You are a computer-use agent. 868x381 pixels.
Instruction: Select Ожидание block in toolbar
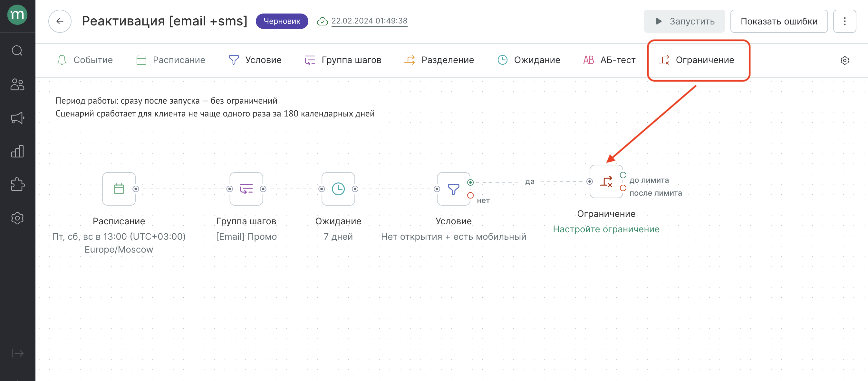click(529, 60)
